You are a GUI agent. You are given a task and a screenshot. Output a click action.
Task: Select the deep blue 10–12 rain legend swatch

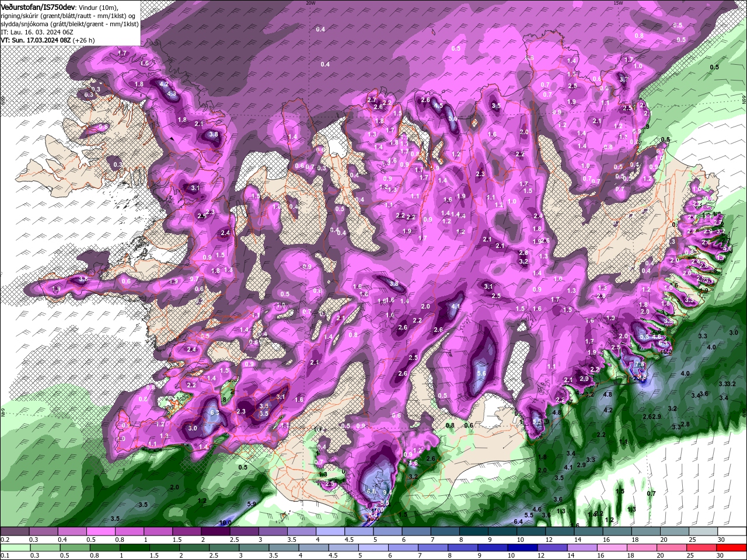521,548
